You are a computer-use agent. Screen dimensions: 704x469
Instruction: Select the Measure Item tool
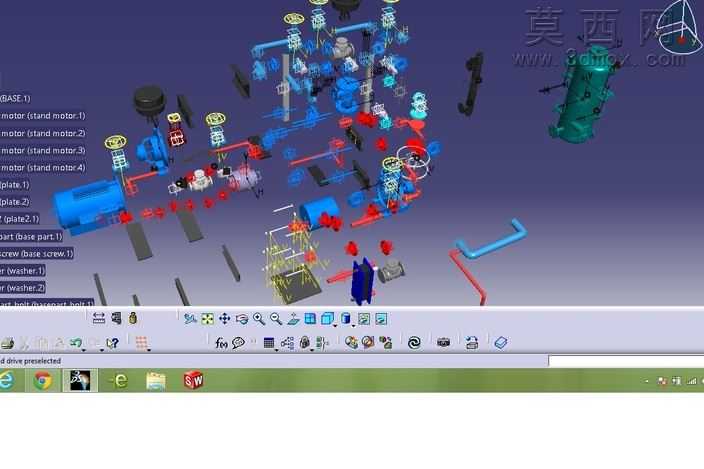click(116, 318)
